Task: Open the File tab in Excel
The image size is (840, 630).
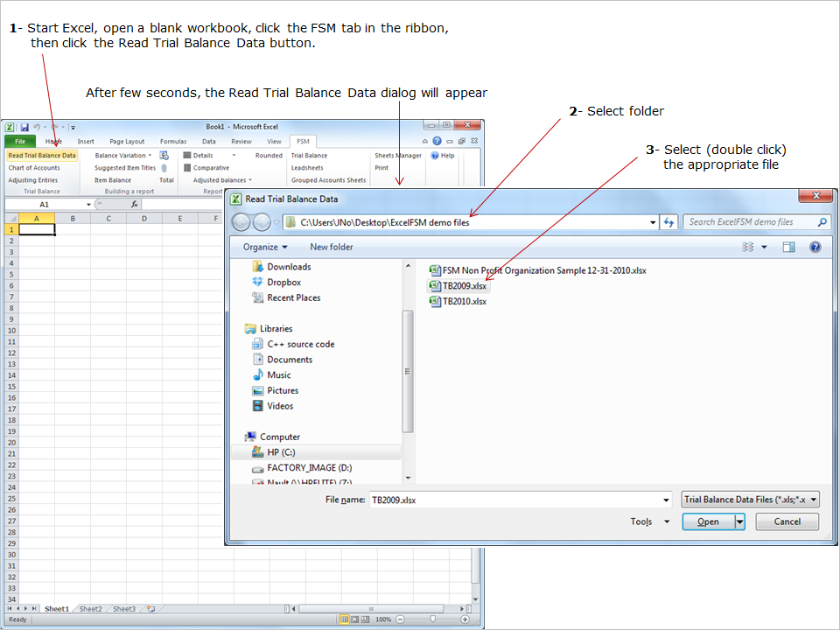Action: click(x=20, y=142)
